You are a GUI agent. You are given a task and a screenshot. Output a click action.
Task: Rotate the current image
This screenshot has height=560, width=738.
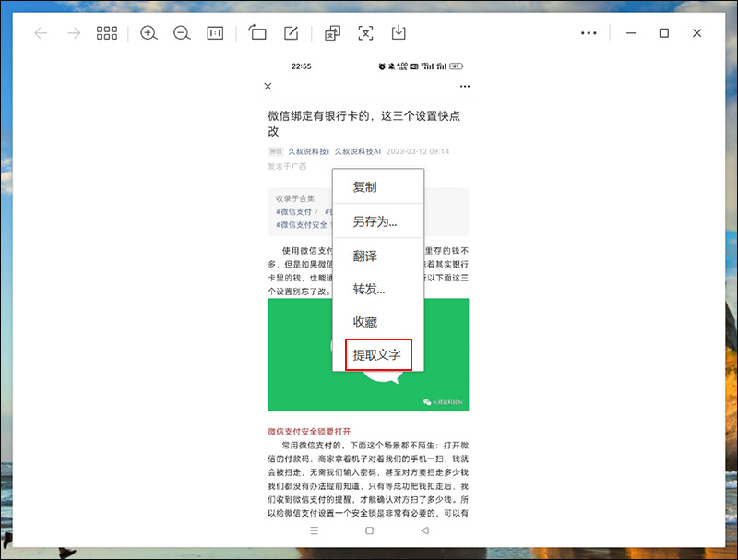257,33
